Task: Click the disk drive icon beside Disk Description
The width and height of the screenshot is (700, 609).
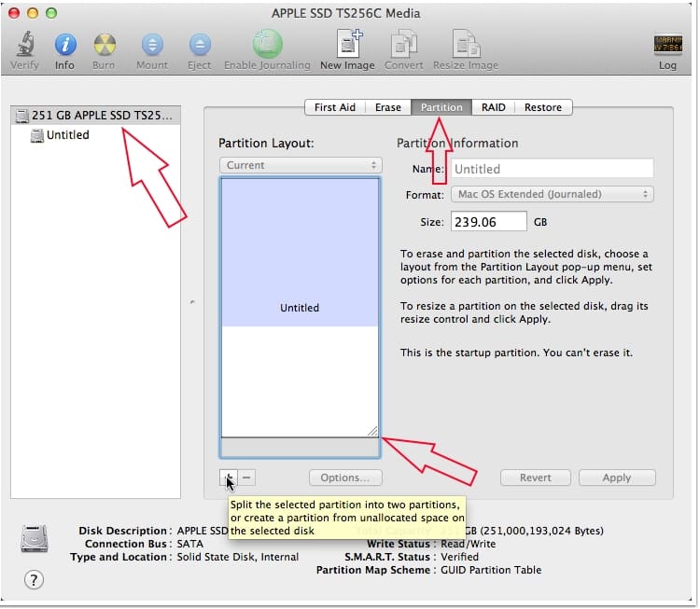Action: click(35, 538)
